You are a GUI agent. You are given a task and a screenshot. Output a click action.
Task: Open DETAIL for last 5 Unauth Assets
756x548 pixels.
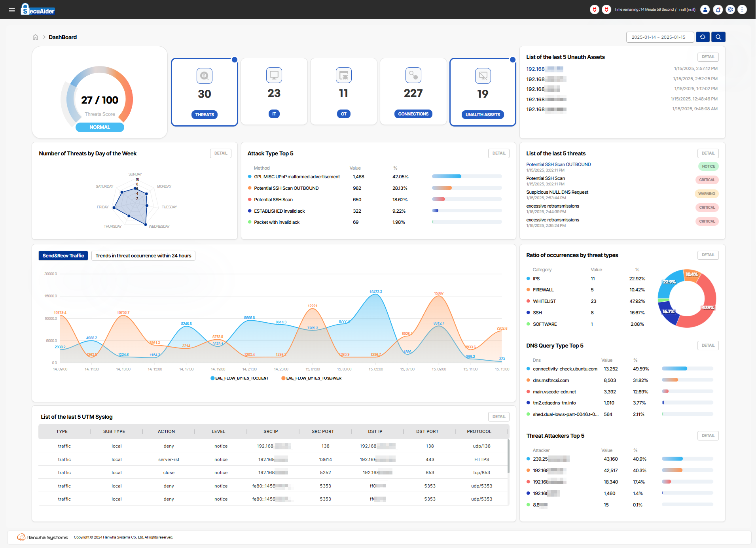point(708,57)
